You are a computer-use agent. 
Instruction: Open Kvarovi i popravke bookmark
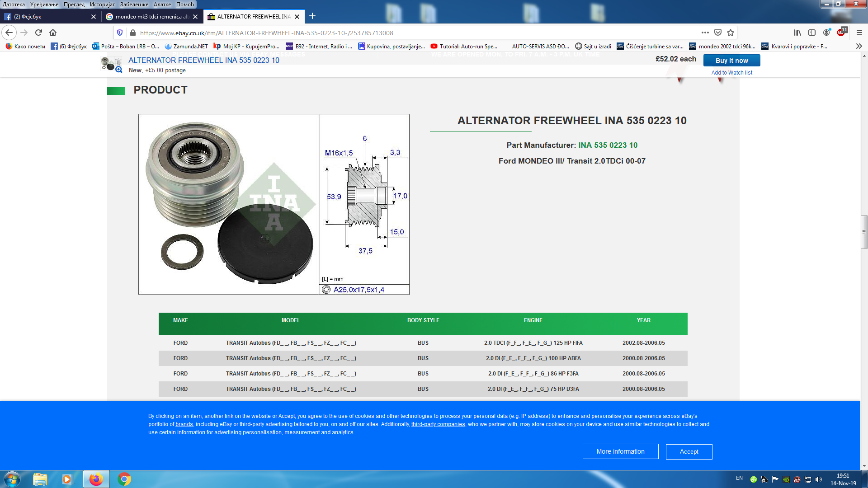point(795,46)
